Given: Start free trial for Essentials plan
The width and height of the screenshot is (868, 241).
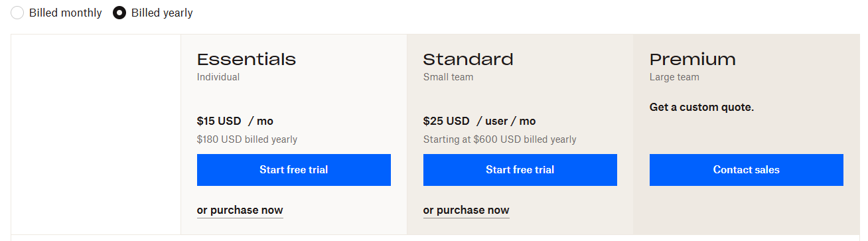Looking at the screenshot, I should click(294, 170).
